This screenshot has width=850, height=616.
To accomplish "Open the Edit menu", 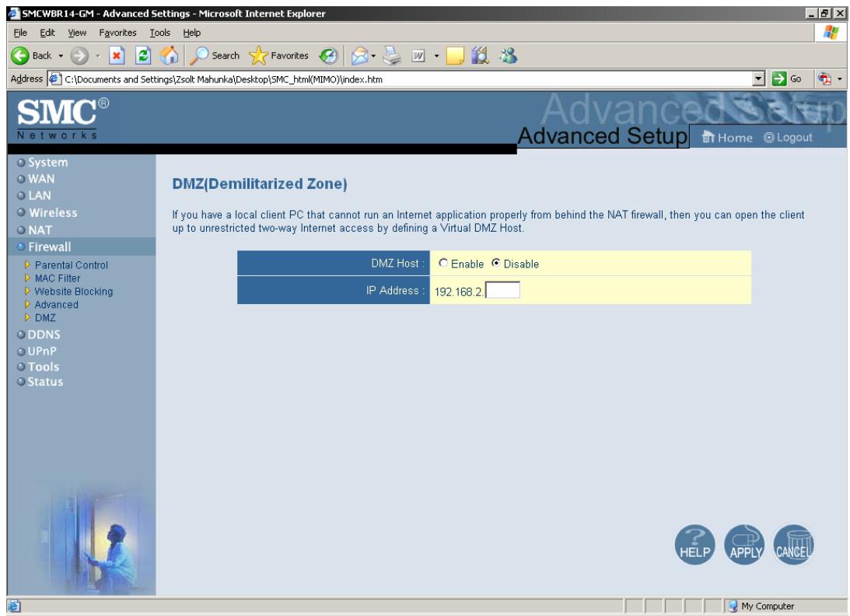I will click(47, 33).
